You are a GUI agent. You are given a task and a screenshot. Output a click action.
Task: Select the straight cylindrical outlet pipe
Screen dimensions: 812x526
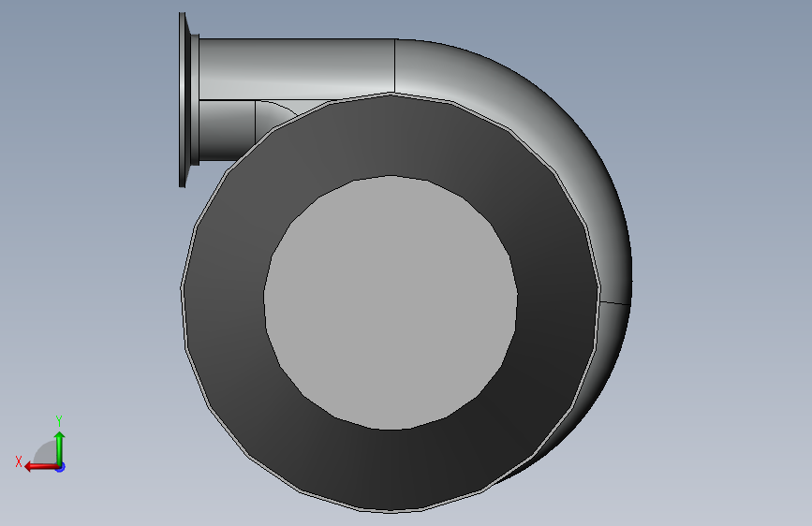click(x=297, y=67)
